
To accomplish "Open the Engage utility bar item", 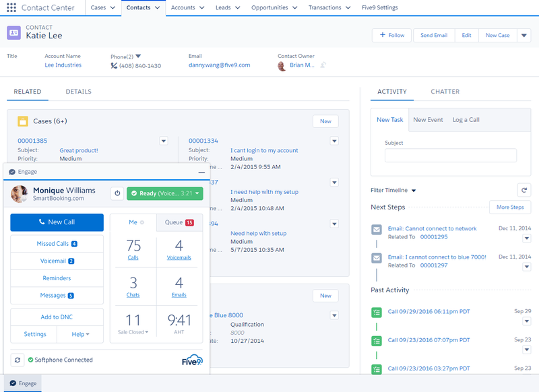I will [x=23, y=383].
